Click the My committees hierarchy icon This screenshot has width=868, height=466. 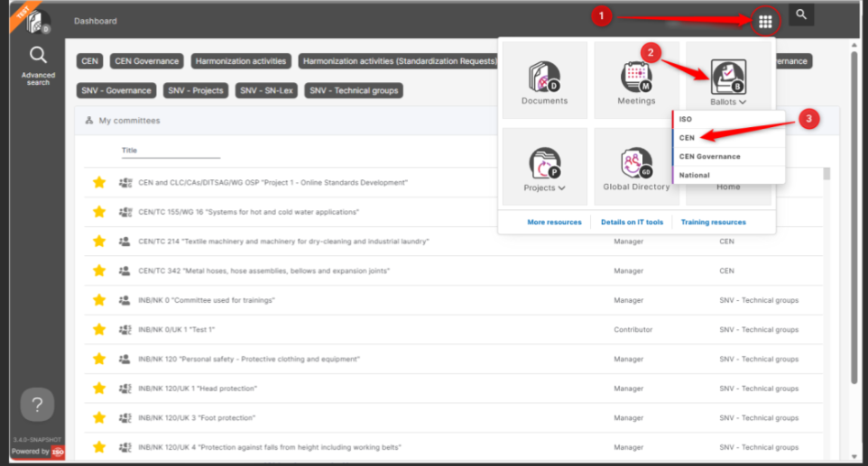(88, 121)
